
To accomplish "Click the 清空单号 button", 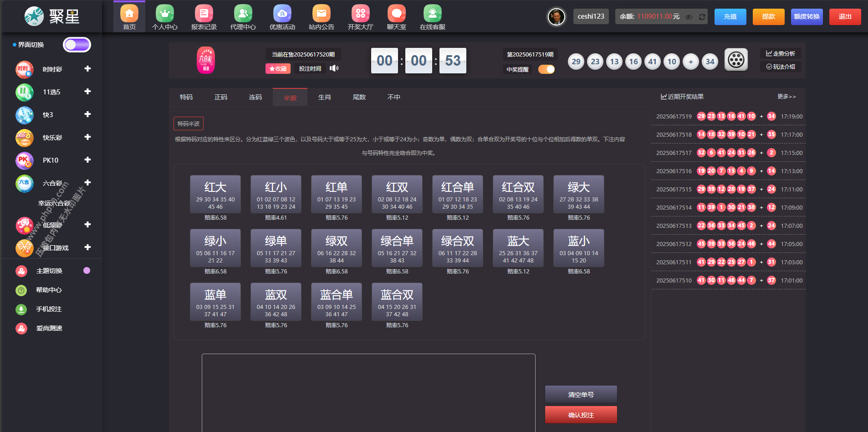I will tap(581, 394).
